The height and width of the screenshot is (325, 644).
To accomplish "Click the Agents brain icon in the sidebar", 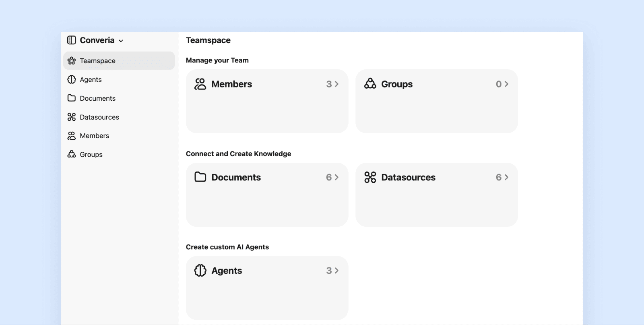I will (72, 79).
